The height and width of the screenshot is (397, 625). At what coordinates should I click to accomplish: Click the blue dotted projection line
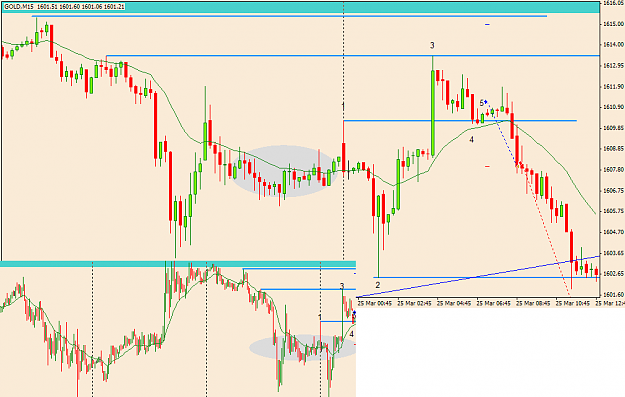(503, 134)
